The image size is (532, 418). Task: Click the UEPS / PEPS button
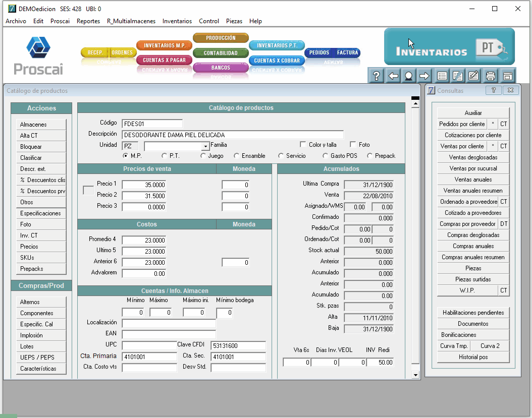(41, 357)
